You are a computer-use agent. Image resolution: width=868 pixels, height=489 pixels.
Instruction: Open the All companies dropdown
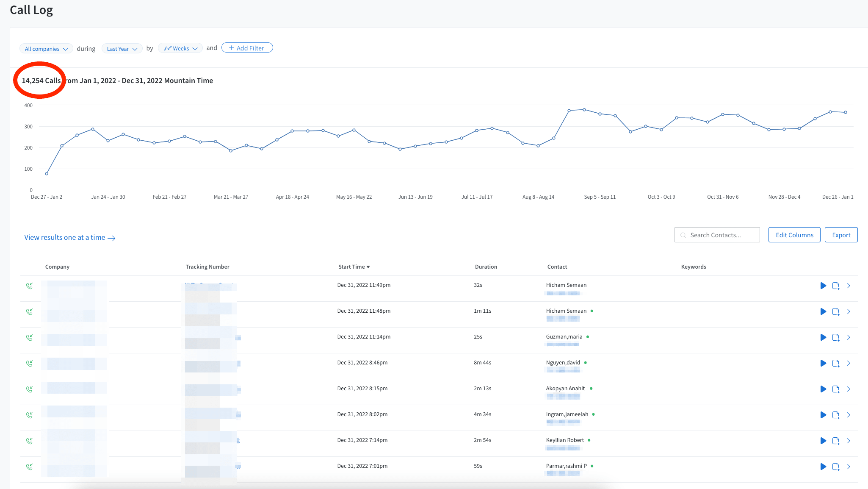tap(46, 49)
